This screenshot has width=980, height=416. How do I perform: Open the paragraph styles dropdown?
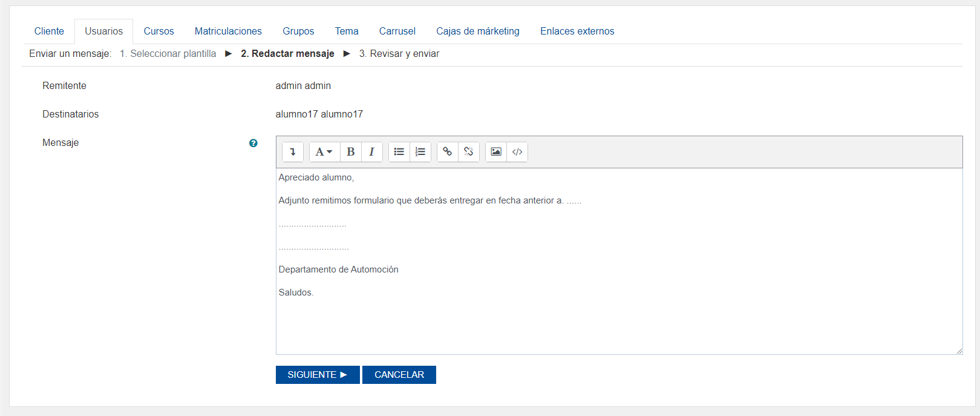[324, 152]
